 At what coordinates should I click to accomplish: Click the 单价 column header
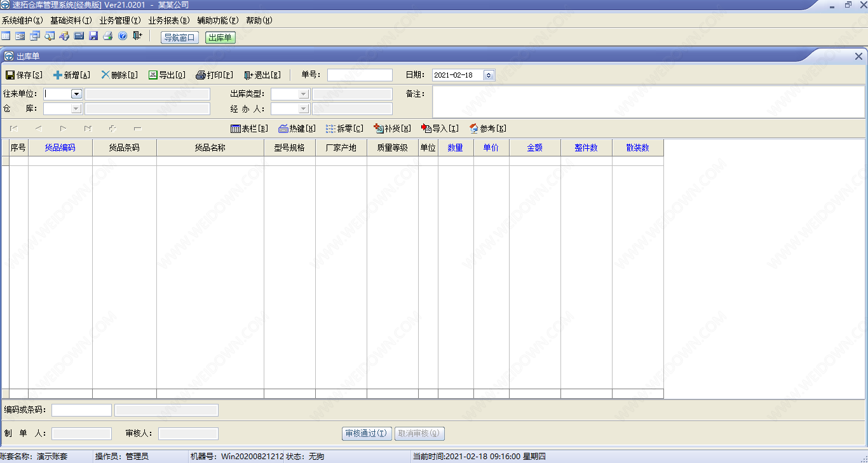tap(491, 148)
